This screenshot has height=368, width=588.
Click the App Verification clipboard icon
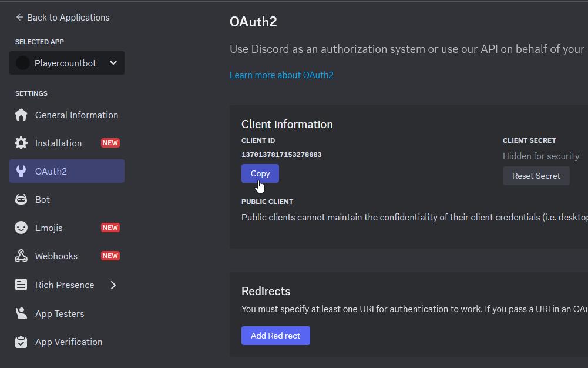pyautogui.click(x=21, y=342)
